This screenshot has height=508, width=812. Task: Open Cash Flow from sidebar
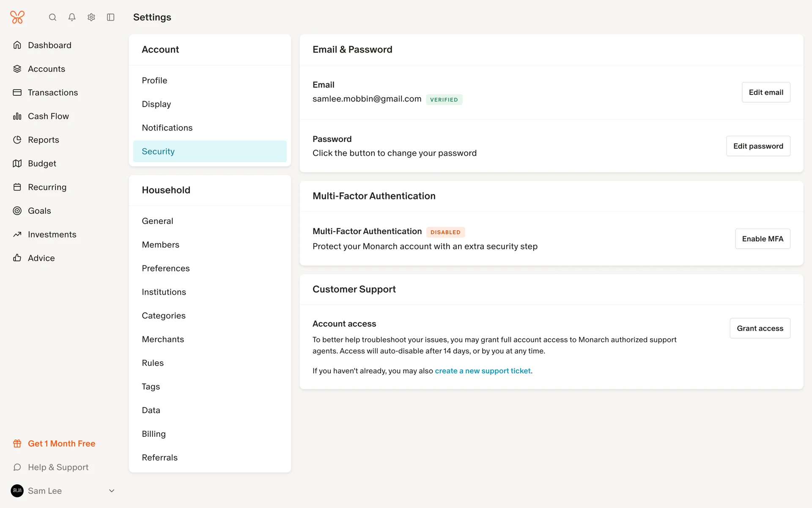(48, 116)
